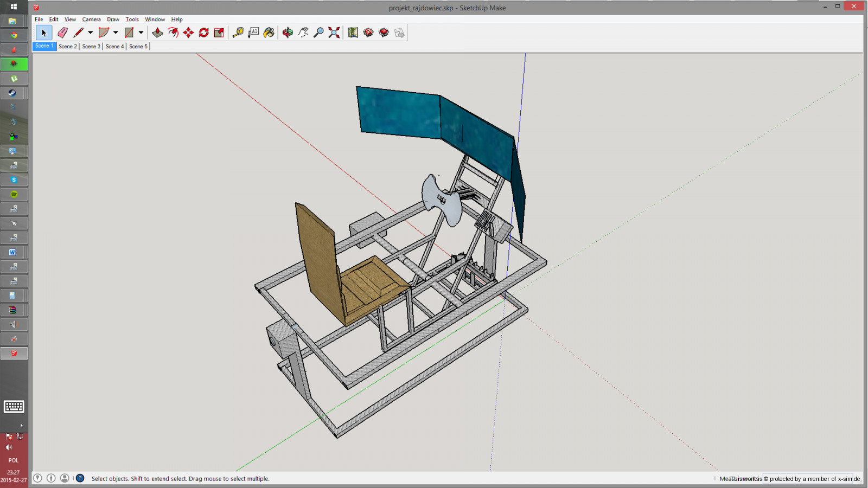This screenshot has height=488, width=868.
Task: Choose the Move tool in toolbar
Action: [x=188, y=33]
